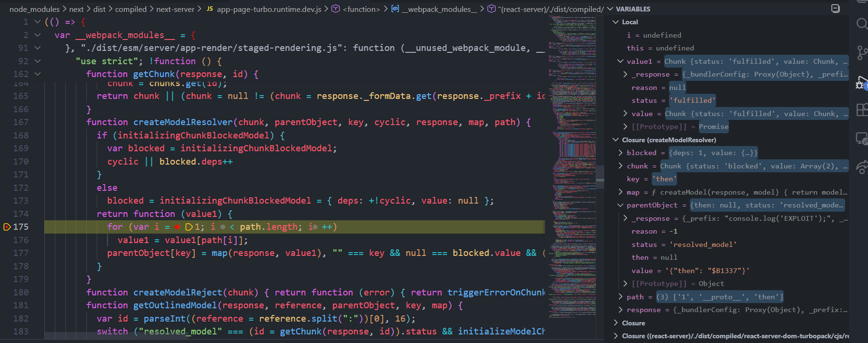Click the VARIABLES section header
The height and width of the screenshot is (343, 868).
coord(633,9)
